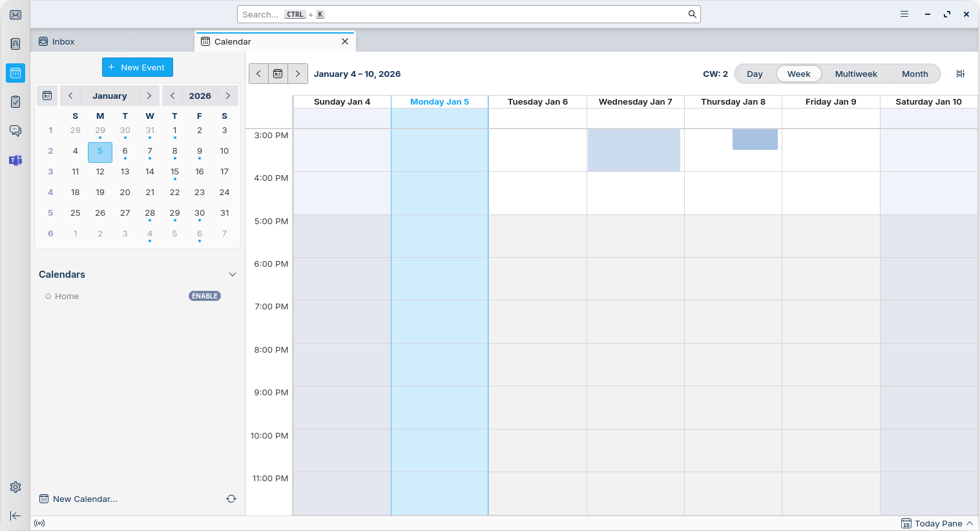Open Settings via the gear icon
The width and height of the screenshot is (980, 531).
16,487
